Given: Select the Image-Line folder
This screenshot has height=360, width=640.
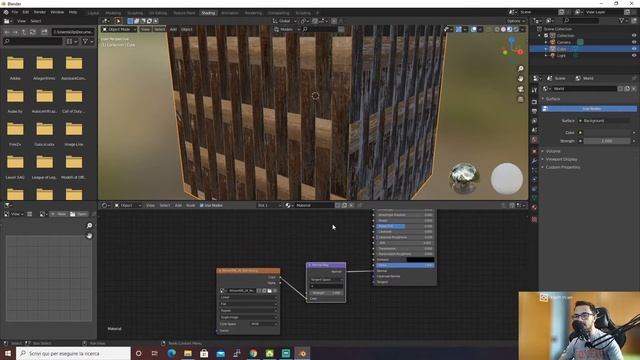Looking at the screenshot, I should tap(74, 133).
